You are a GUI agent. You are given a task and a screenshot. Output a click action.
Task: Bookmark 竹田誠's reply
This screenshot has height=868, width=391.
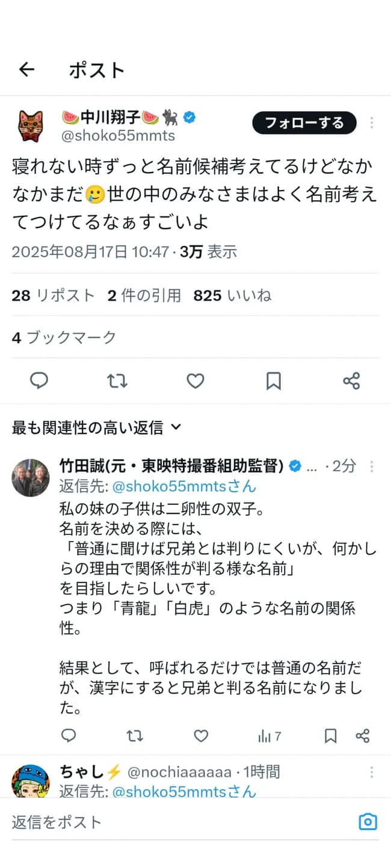(330, 736)
